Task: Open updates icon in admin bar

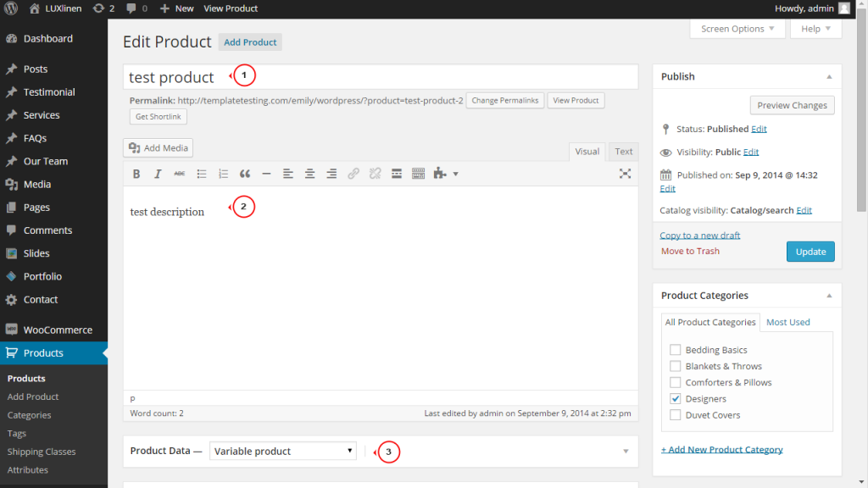Action: point(103,8)
